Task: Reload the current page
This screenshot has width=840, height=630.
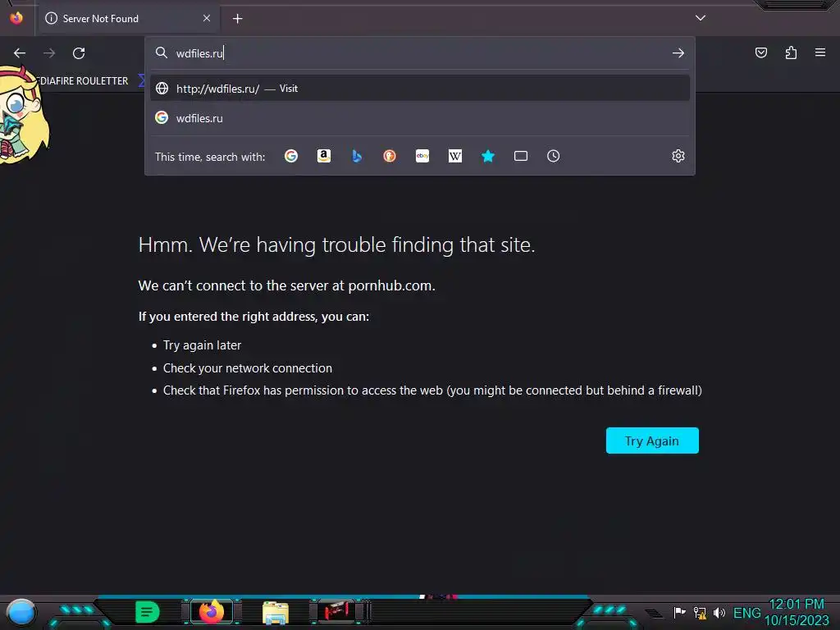Action: [x=79, y=53]
